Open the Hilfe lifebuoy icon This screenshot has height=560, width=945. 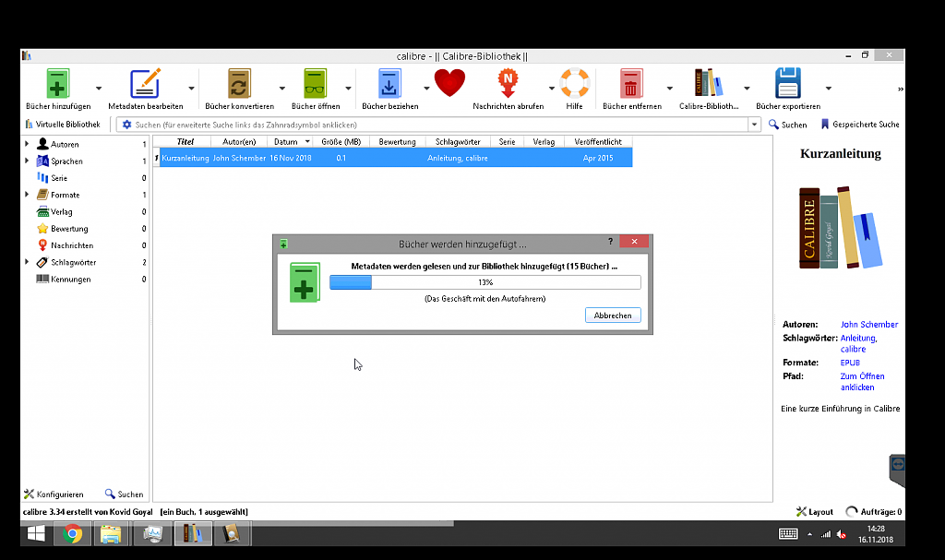pos(574,83)
